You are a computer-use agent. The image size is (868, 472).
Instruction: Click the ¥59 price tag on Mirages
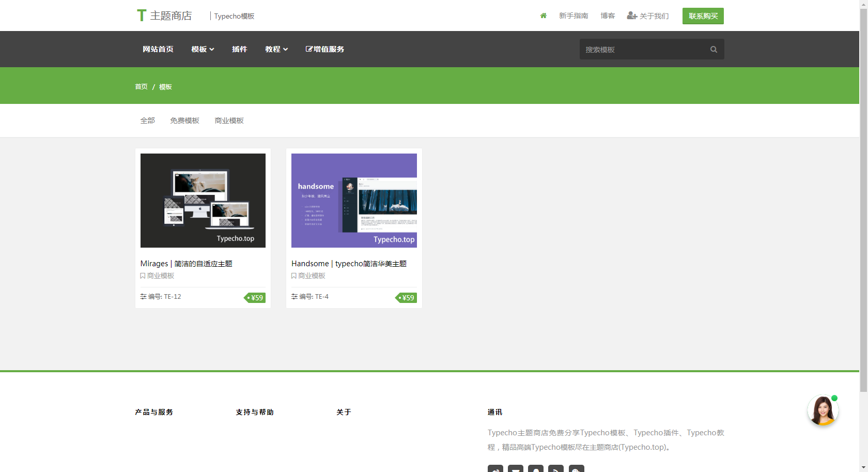pyautogui.click(x=255, y=298)
